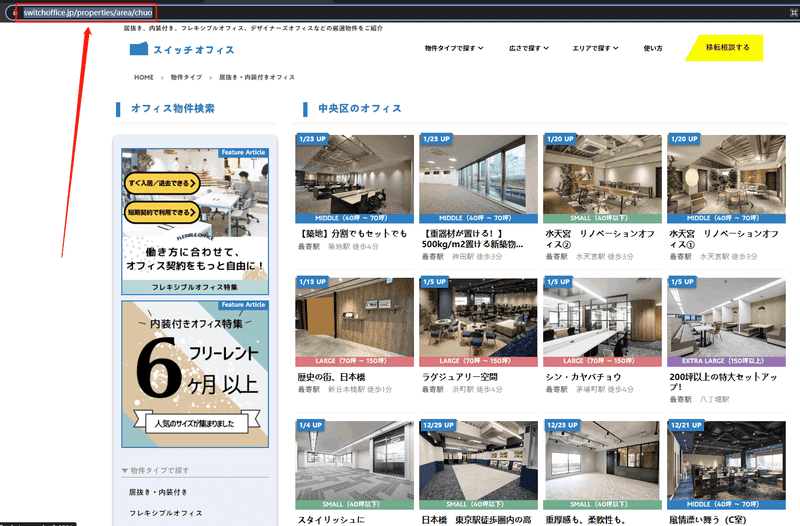Expand the エリアで探す dropdown menu
Image resolution: width=800 pixels, height=526 pixels.
coord(595,48)
